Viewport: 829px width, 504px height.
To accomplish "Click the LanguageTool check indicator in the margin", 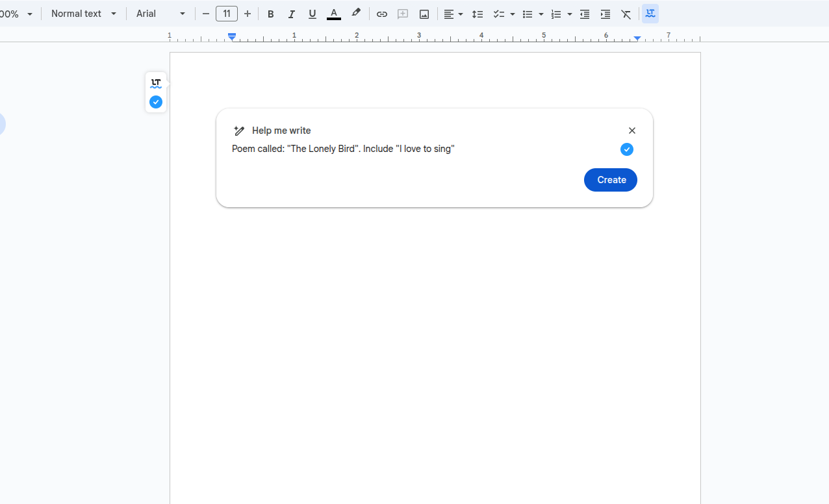I will pos(155,102).
